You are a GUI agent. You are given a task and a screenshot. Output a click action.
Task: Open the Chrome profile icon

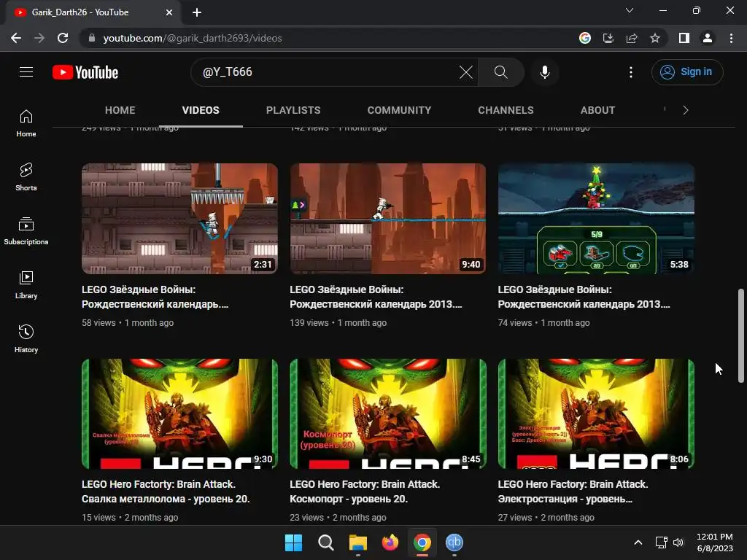[708, 38]
